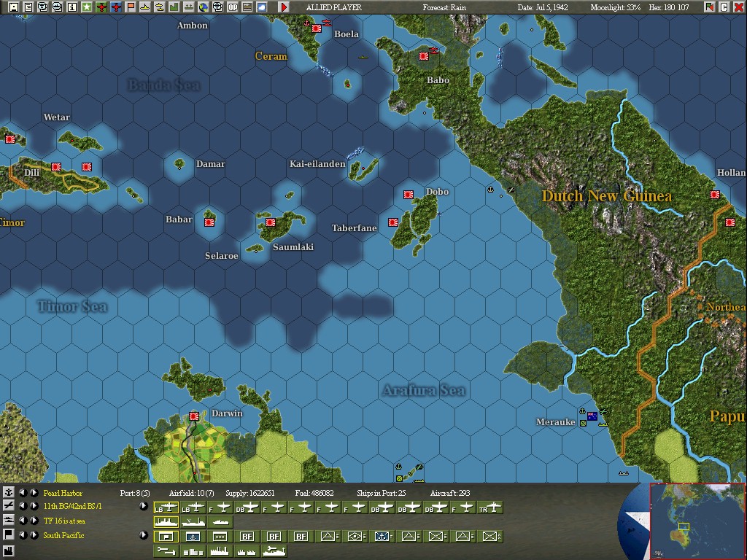The height and width of the screenshot is (560, 747).
Task: Expand air group list arrow beside LB buttons
Action: (x=144, y=506)
